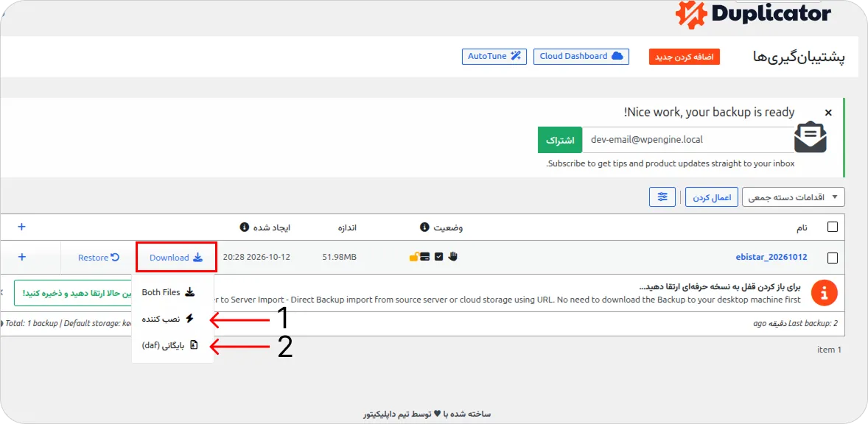
Task: Select نصب کننده installer menu entry
Action: 168,319
